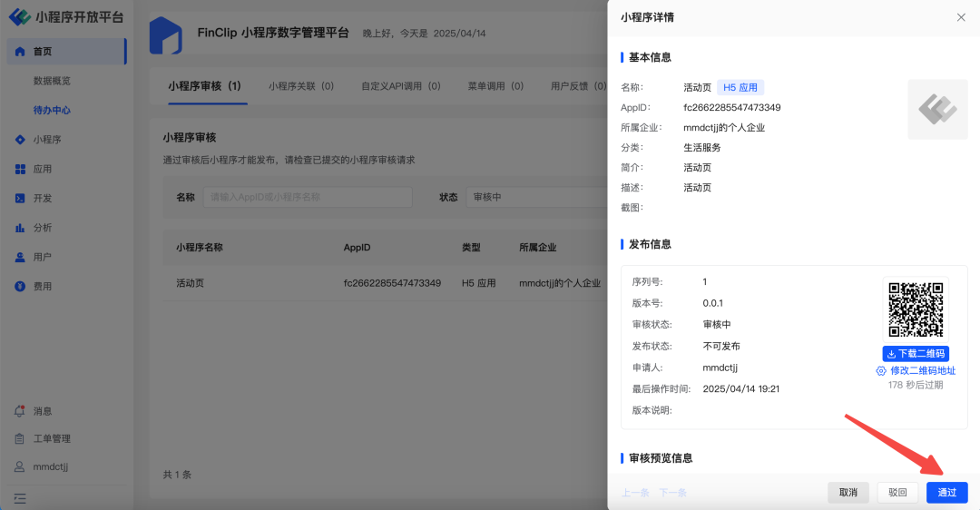The image size is (980, 510).
Task: Click 取消 button in details panel
Action: tap(848, 493)
